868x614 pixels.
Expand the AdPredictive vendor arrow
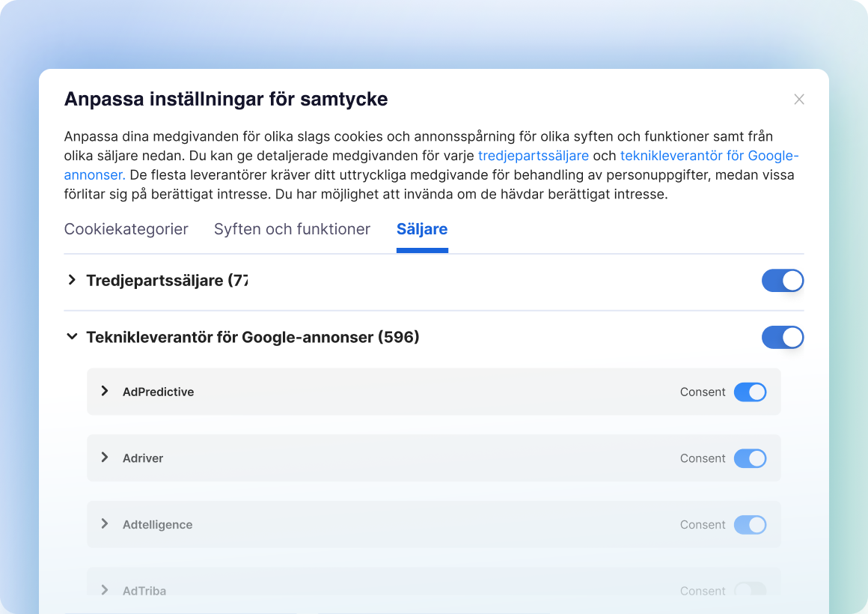click(x=105, y=391)
